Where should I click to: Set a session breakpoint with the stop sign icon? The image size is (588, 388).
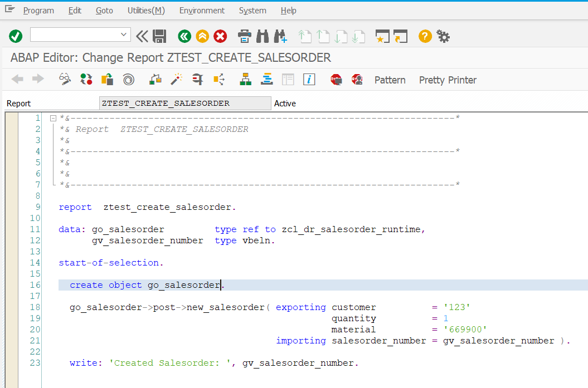click(336, 80)
